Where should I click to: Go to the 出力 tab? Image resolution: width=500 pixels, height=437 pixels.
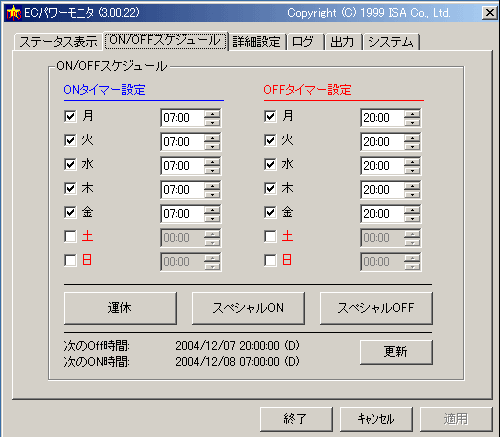(x=343, y=42)
